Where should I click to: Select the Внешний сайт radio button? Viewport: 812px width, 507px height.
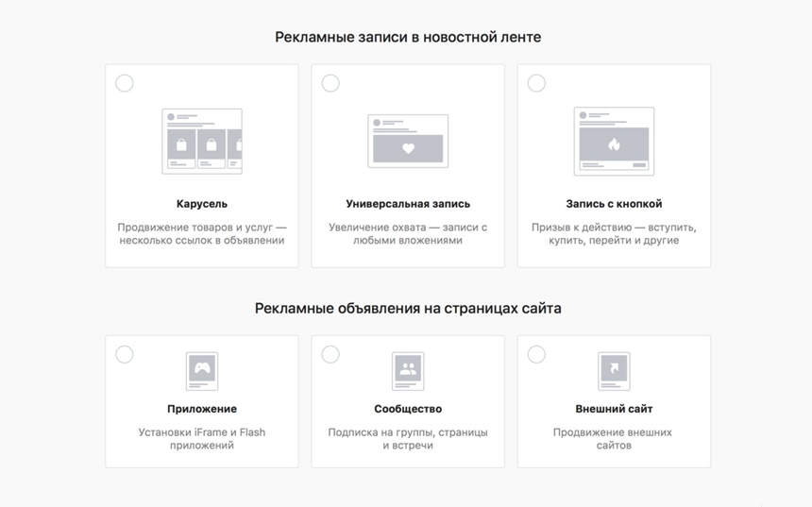click(x=536, y=354)
